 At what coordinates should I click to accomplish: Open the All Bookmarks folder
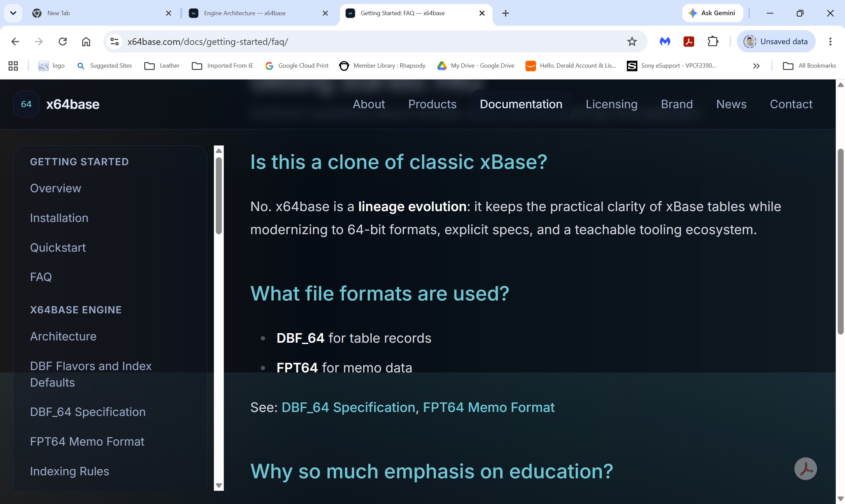tap(809, 66)
